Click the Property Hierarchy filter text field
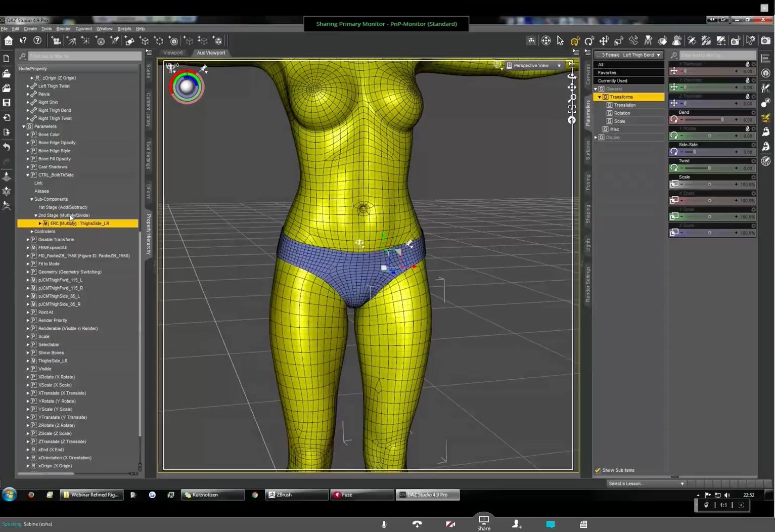 coord(84,56)
